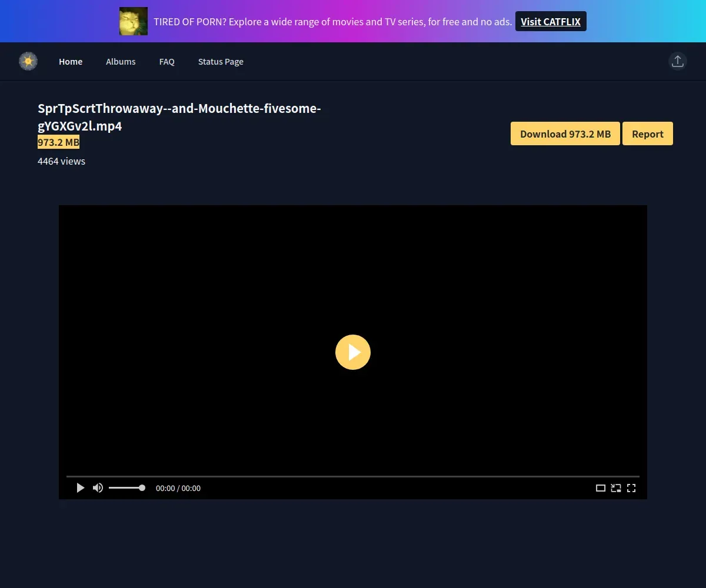Click the small play icon in player controls
Viewport: 706px width, 588px height.
coord(81,488)
